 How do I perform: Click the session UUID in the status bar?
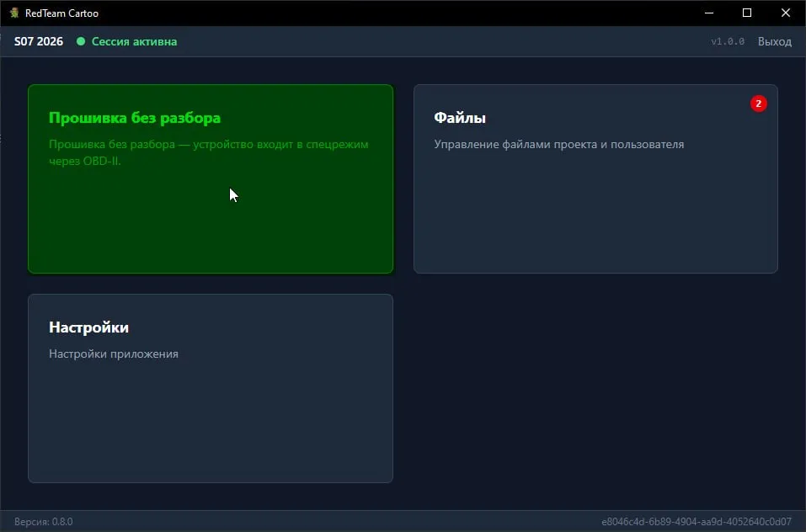[697, 522]
